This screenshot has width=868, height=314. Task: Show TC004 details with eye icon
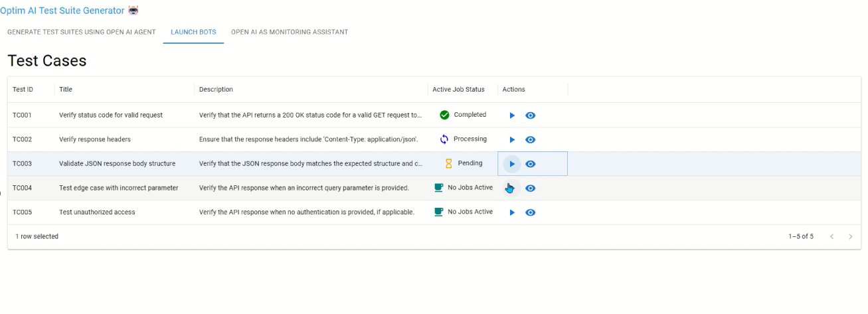(x=531, y=189)
